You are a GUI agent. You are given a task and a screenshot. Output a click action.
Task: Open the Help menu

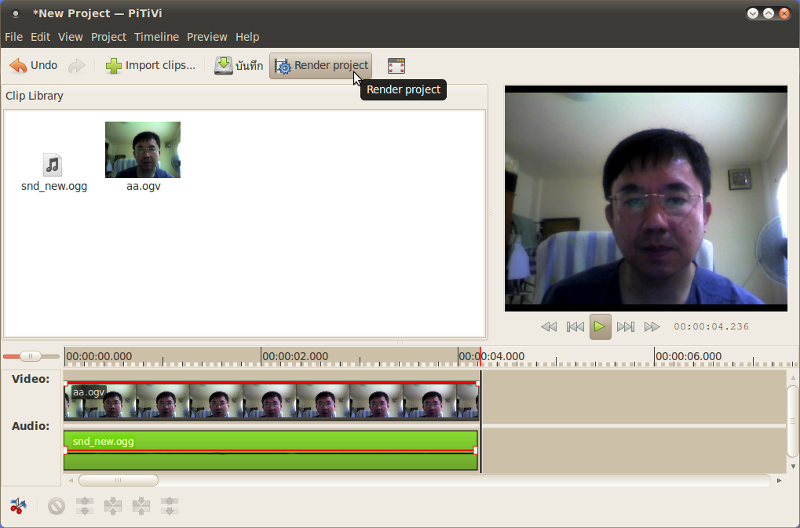pyautogui.click(x=247, y=37)
